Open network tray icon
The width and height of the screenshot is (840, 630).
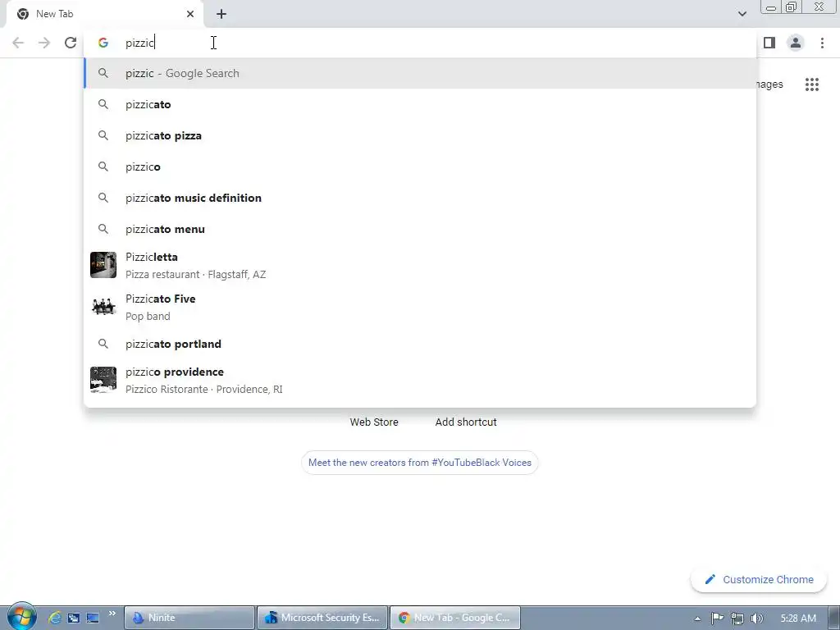737,619
